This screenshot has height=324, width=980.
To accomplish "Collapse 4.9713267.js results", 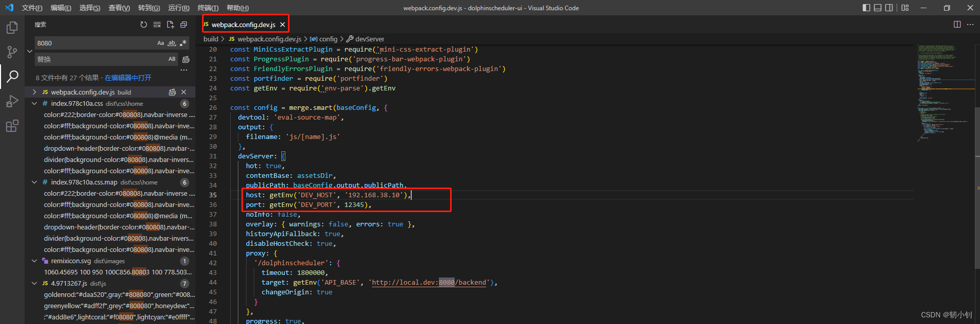I will [x=34, y=284].
